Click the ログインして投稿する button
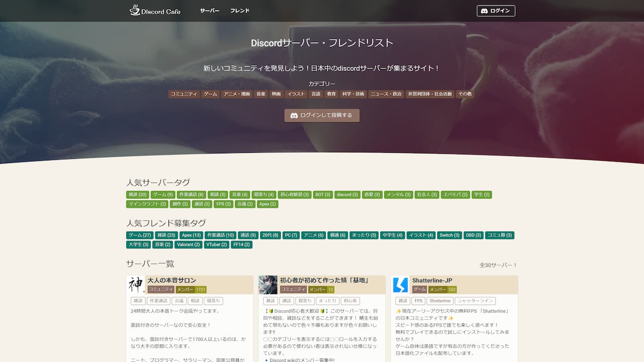The height and width of the screenshot is (362, 644). pos(321,115)
